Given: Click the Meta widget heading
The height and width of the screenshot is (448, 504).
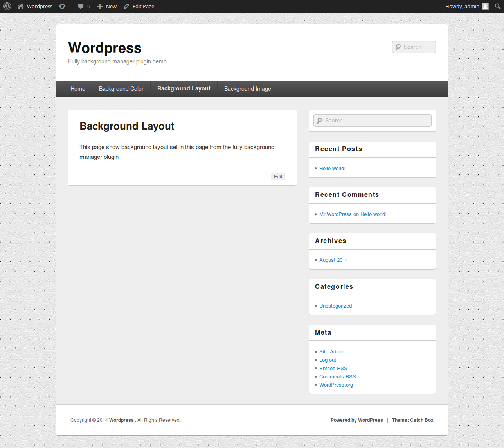Looking at the screenshot, I should coord(323,332).
